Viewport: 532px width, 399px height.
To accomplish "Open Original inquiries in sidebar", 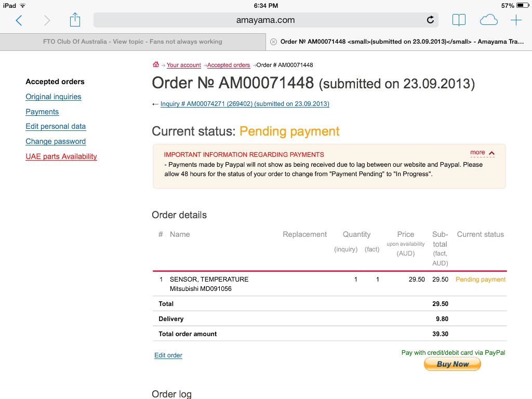I will (x=54, y=97).
